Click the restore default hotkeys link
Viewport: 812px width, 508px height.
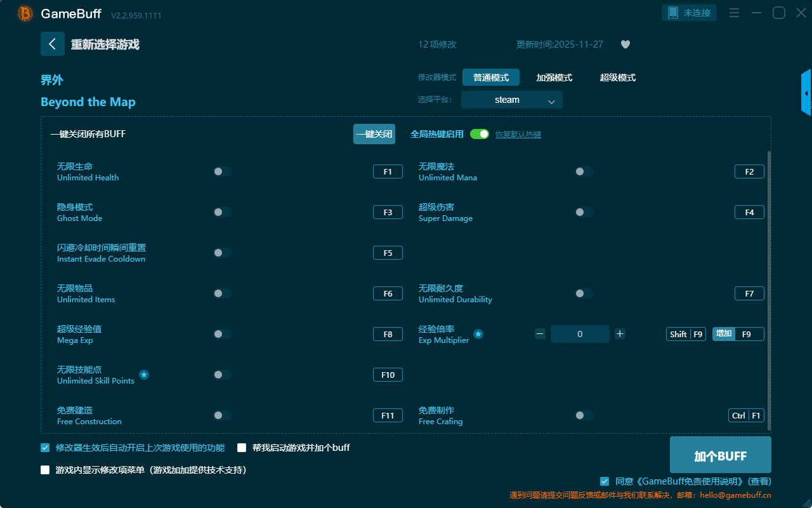[x=518, y=135]
